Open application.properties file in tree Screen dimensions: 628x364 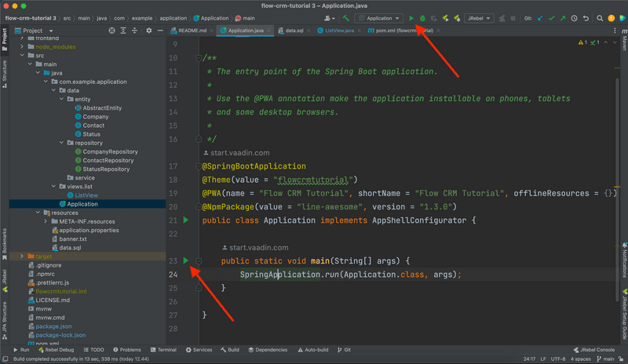tap(86, 230)
